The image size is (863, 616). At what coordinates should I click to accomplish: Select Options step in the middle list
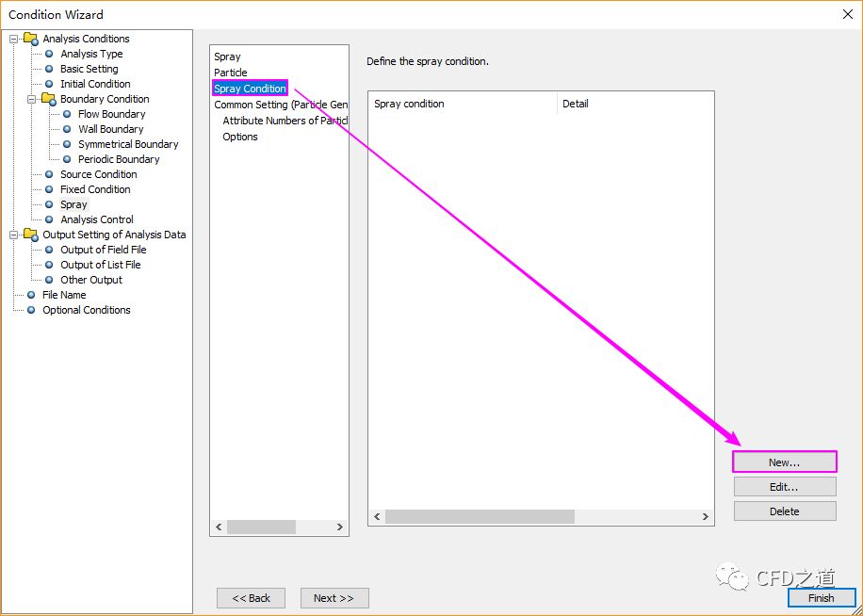[240, 137]
